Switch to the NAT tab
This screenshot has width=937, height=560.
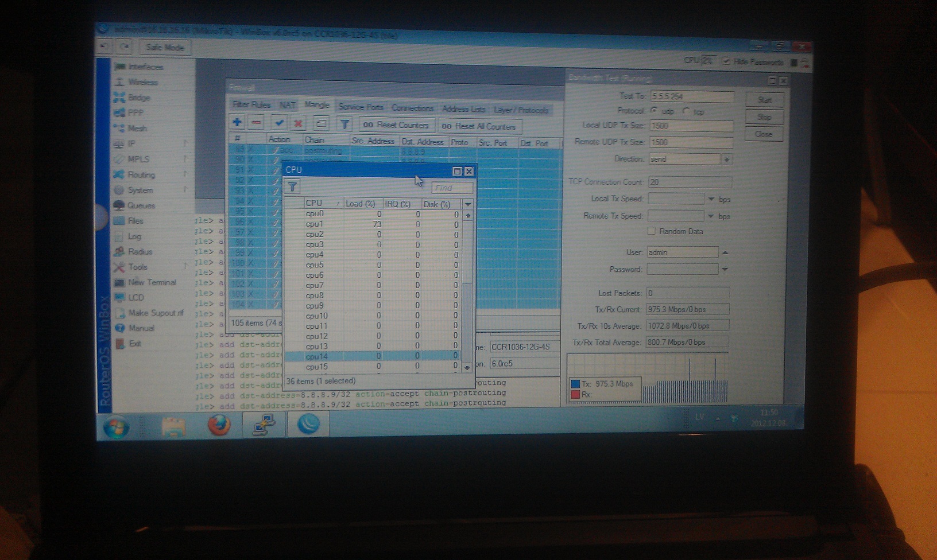tap(288, 105)
